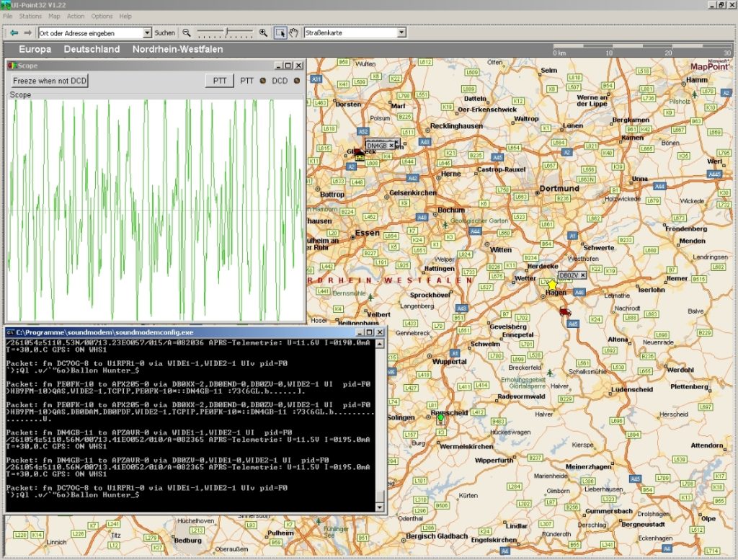Minimize the soundmodemconfig console window
This screenshot has width=738, height=560.
(360, 332)
